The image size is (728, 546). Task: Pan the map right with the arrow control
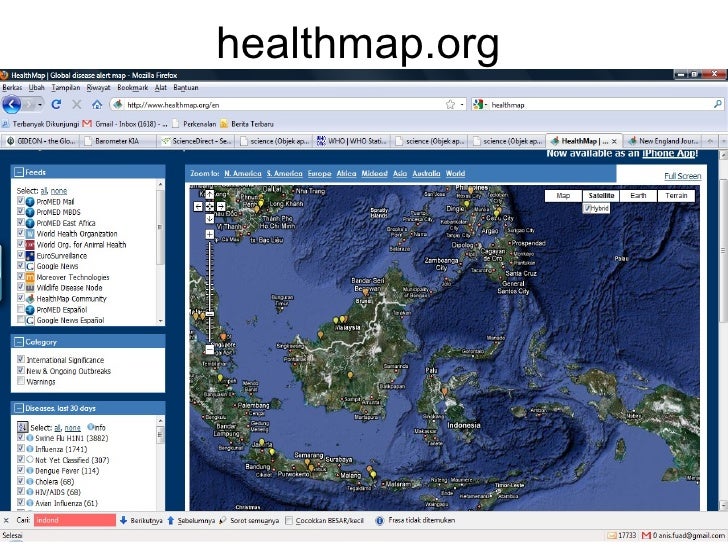click(x=221, y=207)
